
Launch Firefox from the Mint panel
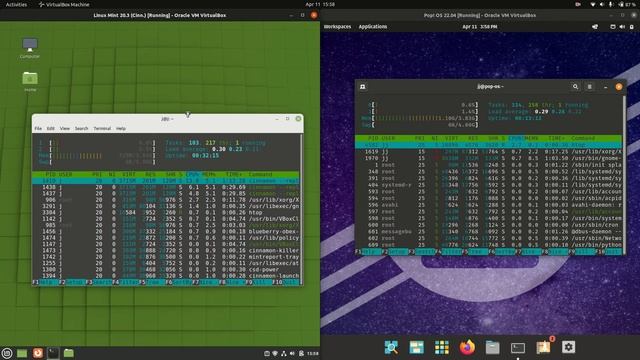[38, 353]
